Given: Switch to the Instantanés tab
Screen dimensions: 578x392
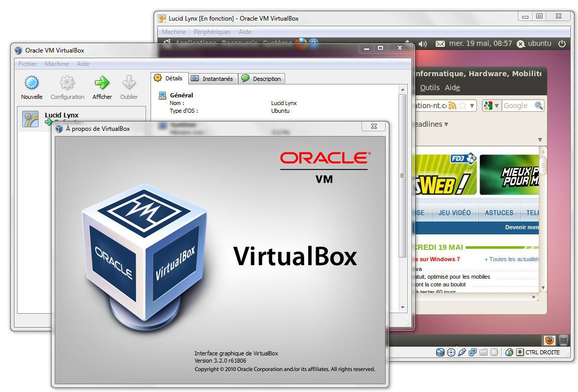Looking at the screenshot, I should (x=213, y=78).
